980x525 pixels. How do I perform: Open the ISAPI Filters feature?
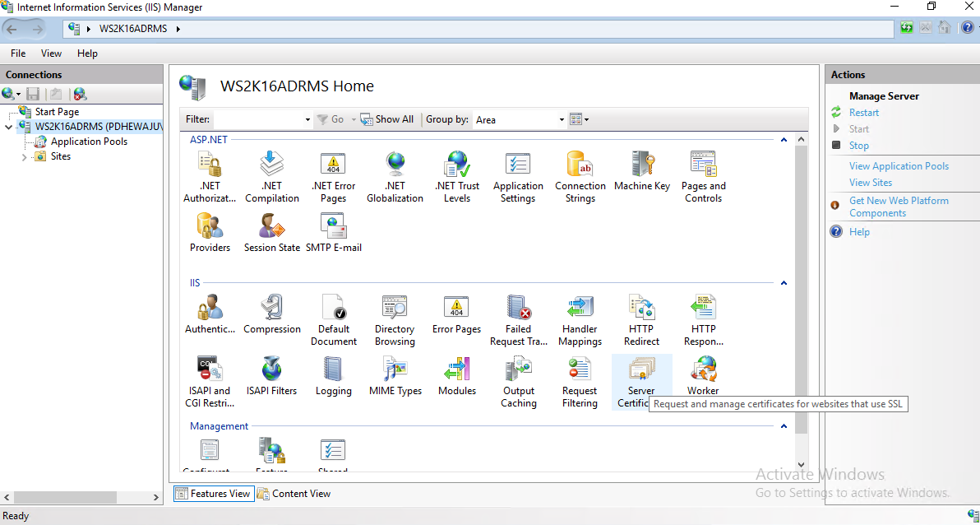pos(272,376)
